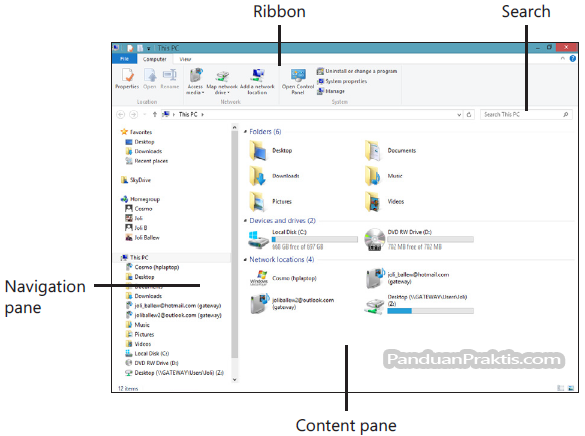Select Downloads under Favorites
This screenshot has height=436, width=585.
click(x=144, y=151)
